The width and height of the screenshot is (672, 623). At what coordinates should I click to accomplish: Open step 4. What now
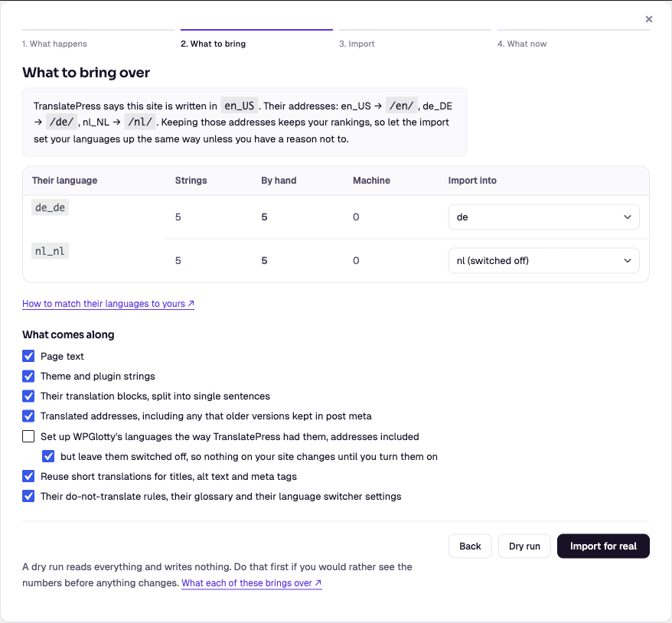522,44
